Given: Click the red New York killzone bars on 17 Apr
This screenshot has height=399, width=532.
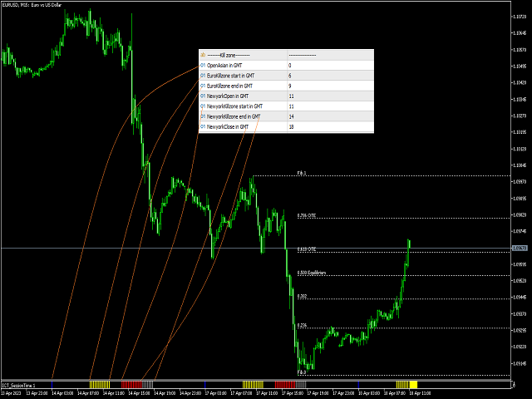Looking at the screenshot, I should point(284,385).
